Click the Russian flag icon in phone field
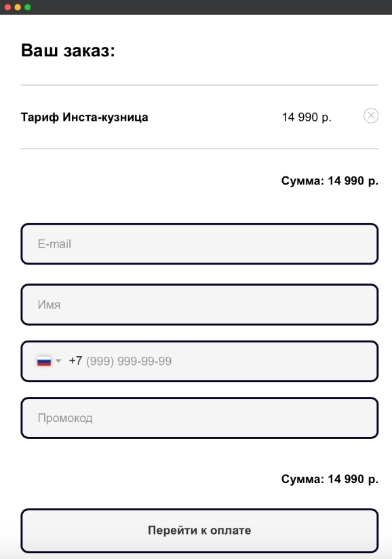This screenshot has height=559, width=392. pos(43,361)
